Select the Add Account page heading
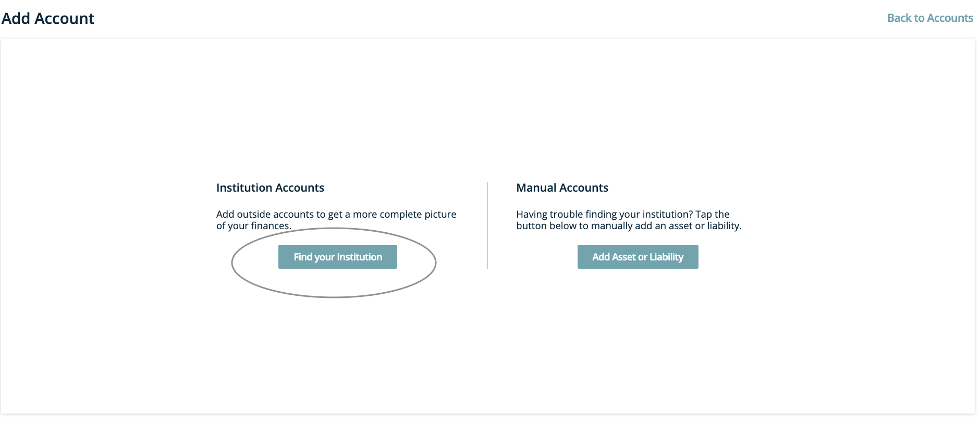Image resolution: width=980 pixels, height=425 pixels. coord(48,18)
